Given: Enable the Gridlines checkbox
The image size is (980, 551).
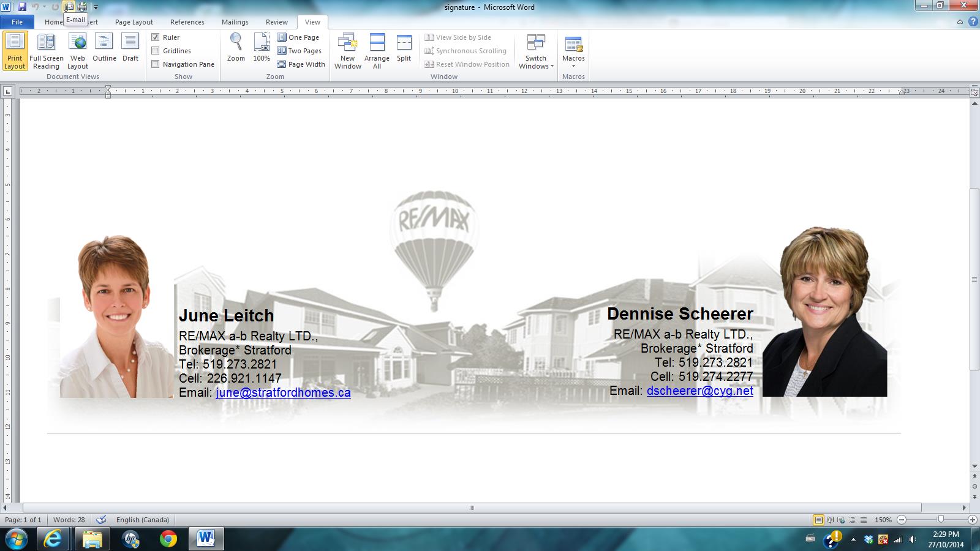Looking at the screenshot, I should coord(156,51).
